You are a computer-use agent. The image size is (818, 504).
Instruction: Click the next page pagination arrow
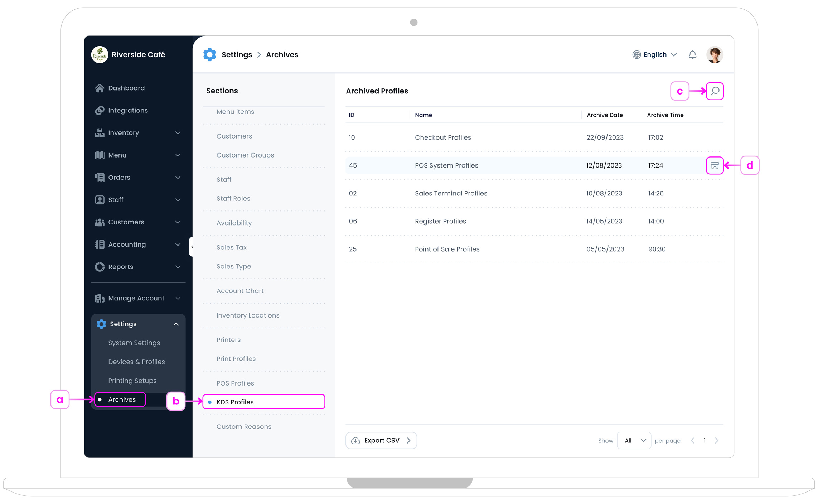coord(717,441)
